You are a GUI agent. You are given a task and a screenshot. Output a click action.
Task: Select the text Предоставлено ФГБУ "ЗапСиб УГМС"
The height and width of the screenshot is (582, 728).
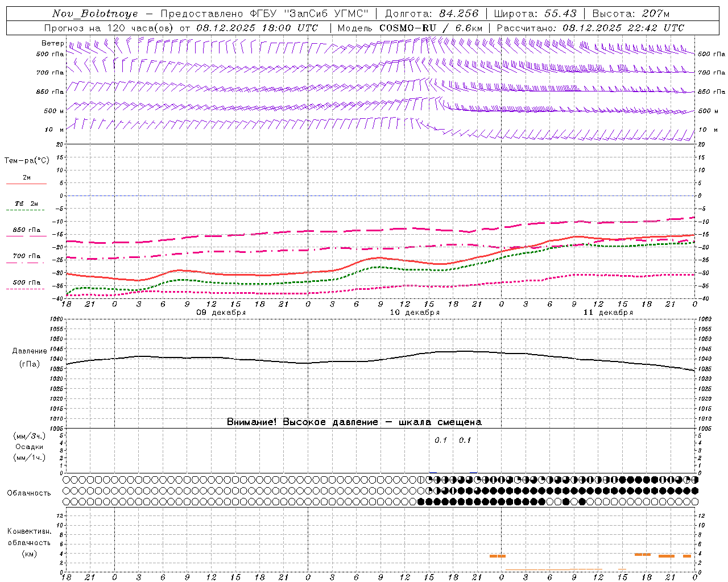[264, 14]
